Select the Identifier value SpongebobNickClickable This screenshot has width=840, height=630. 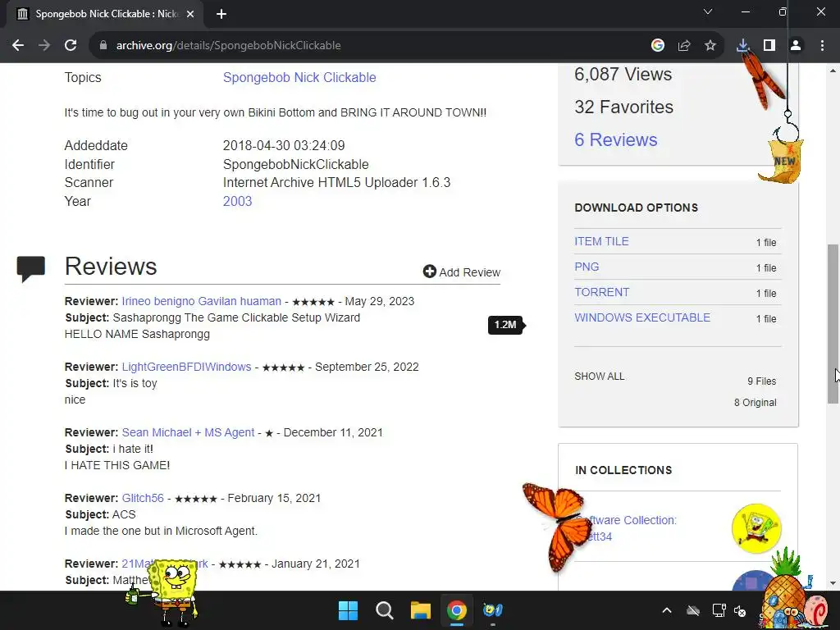(295, 164)
